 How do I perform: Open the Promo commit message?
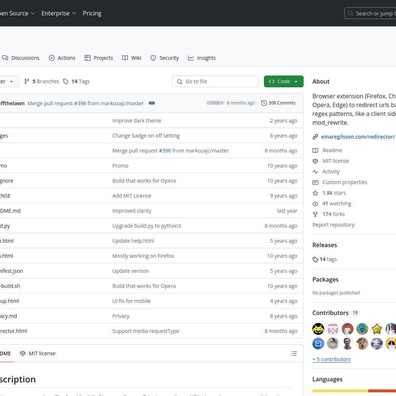(x=120, y=166)
